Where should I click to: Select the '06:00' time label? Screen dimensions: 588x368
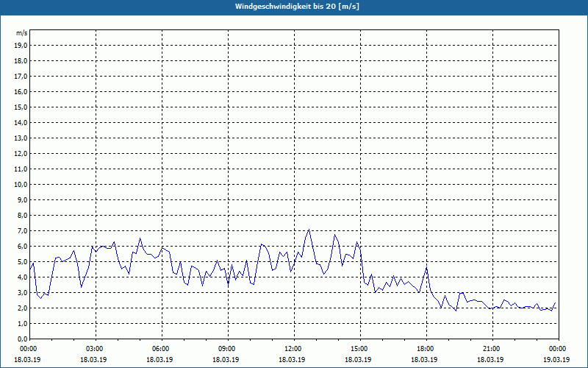[162, 349]
